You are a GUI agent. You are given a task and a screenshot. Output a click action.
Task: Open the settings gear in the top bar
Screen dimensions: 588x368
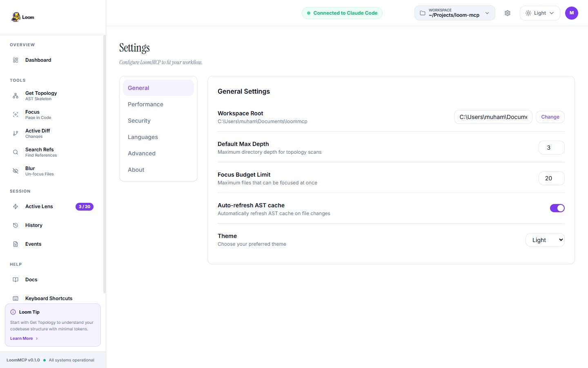(508, 13)
